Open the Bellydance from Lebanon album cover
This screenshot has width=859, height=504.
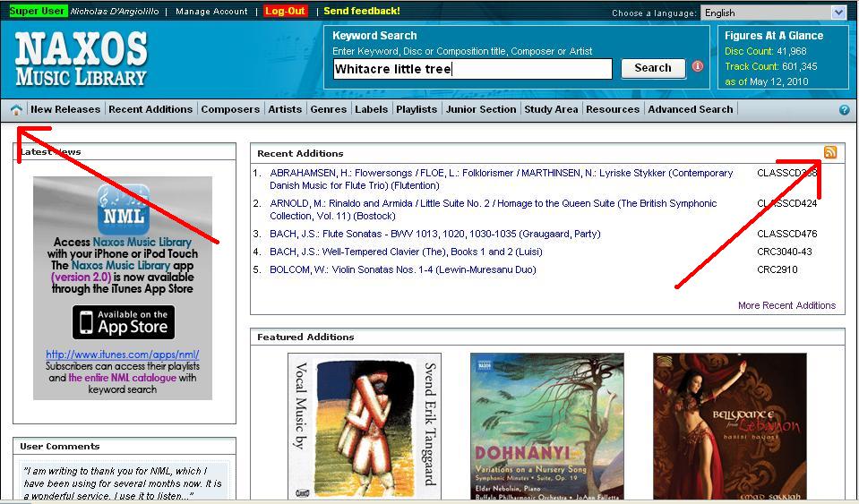(730, 427)
